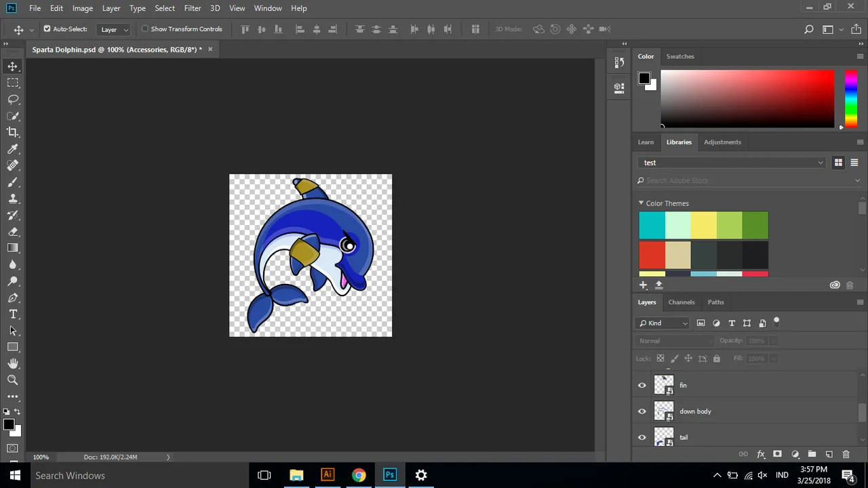This screenshot has height=488, width=868.
Task: Open the status bar info arrow
Action: click(168, 457)
